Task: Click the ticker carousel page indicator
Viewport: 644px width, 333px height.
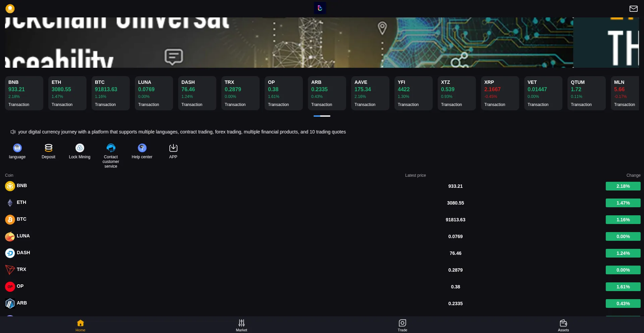Action: (x=322, y=116)
